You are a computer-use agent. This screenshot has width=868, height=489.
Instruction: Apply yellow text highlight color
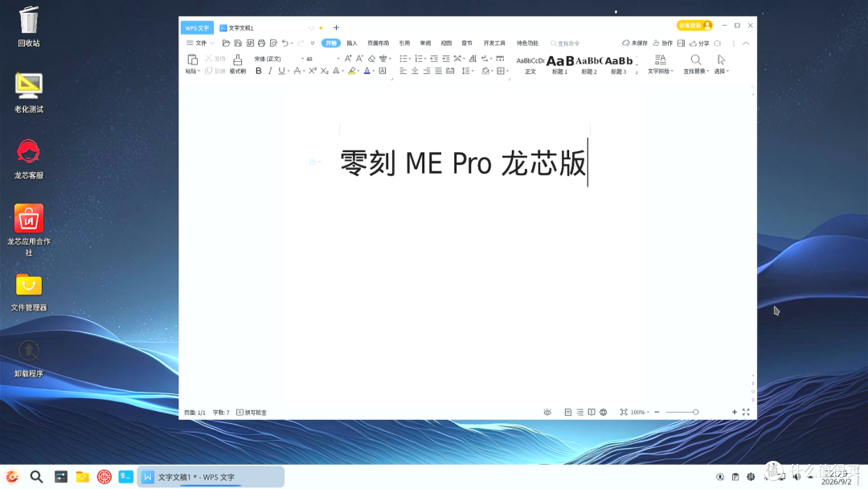coord(351,71)
